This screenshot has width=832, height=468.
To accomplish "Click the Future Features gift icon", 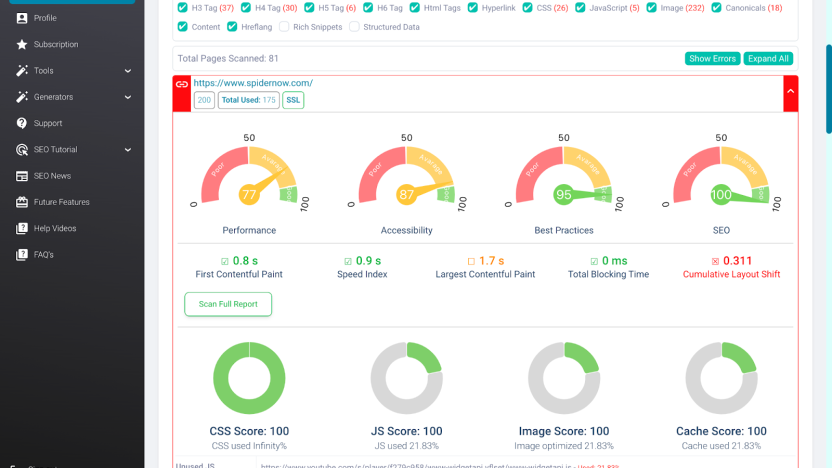I will click(22, 202).
